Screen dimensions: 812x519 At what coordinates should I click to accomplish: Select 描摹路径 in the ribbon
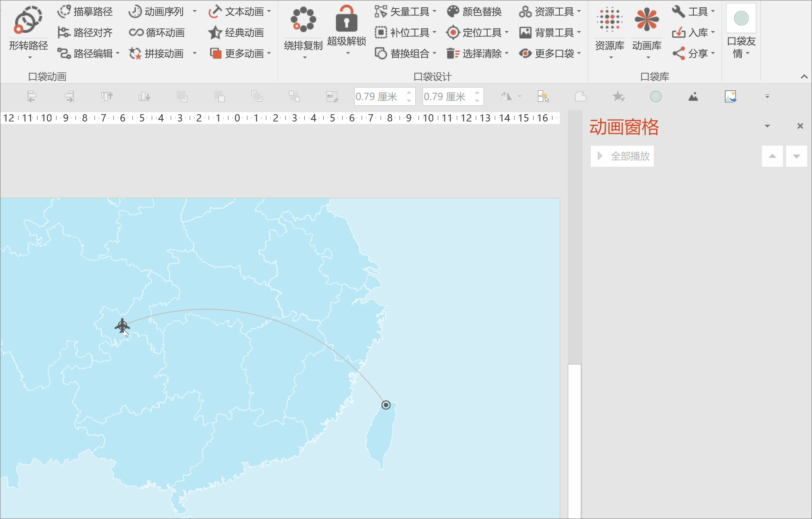[x=85, y=12]
